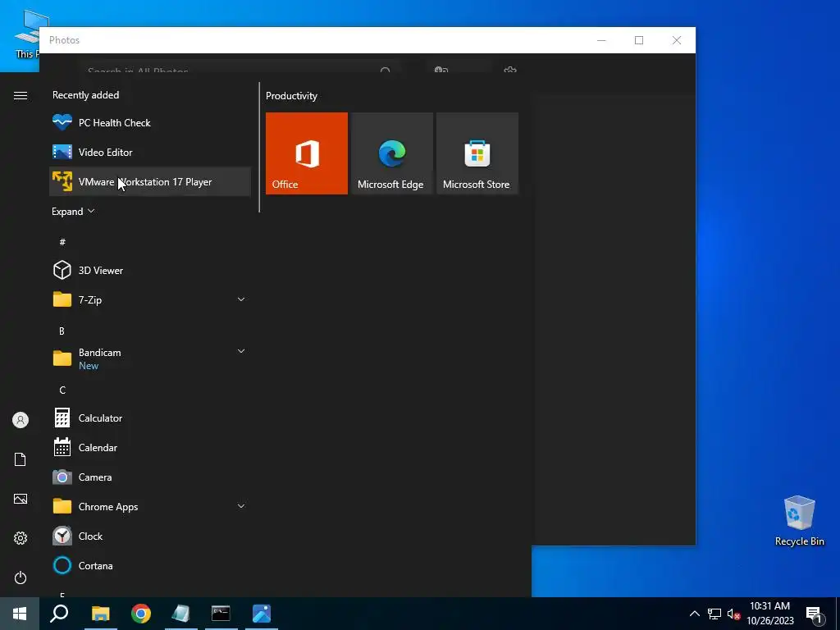The height and width of the screenshot is (630, 840).
Task: Open the Microsoft Edge tile
Action: coord(392,153)
